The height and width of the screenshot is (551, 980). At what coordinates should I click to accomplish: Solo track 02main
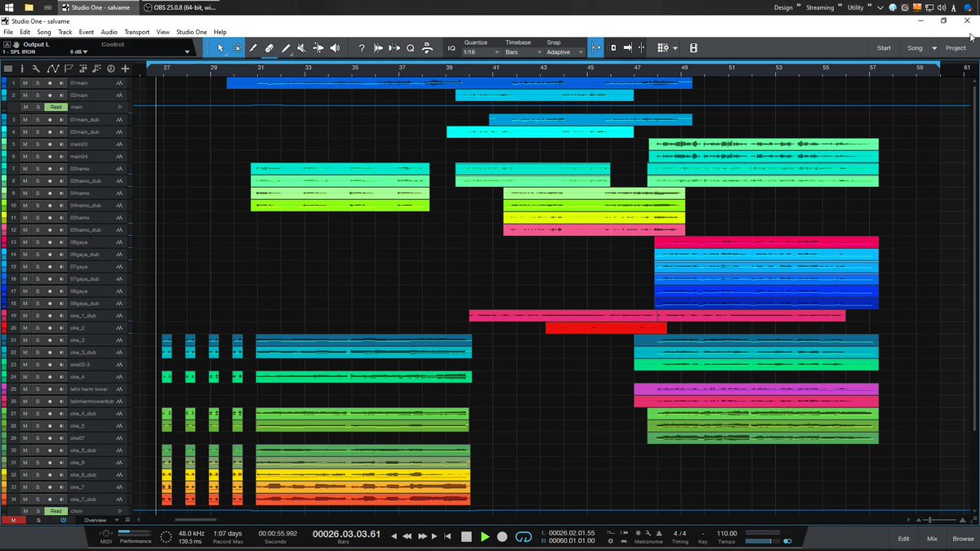[x=38, y=96]
